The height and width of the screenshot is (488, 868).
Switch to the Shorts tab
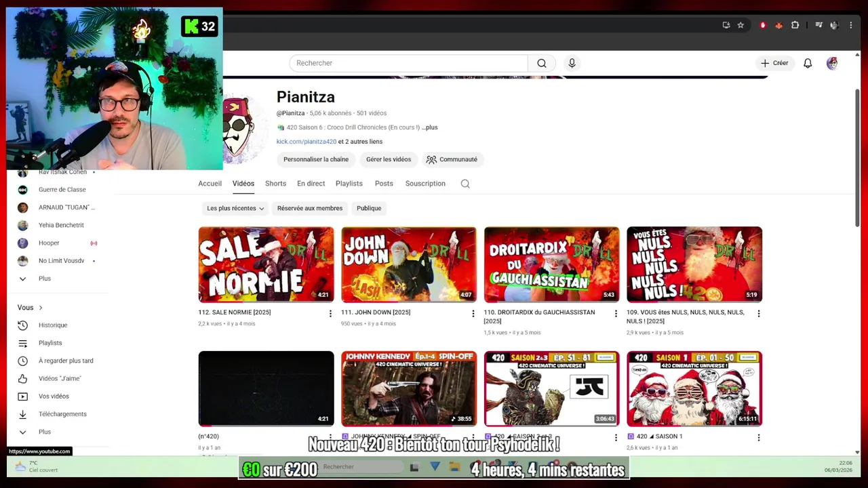click(x=275, y=184)
